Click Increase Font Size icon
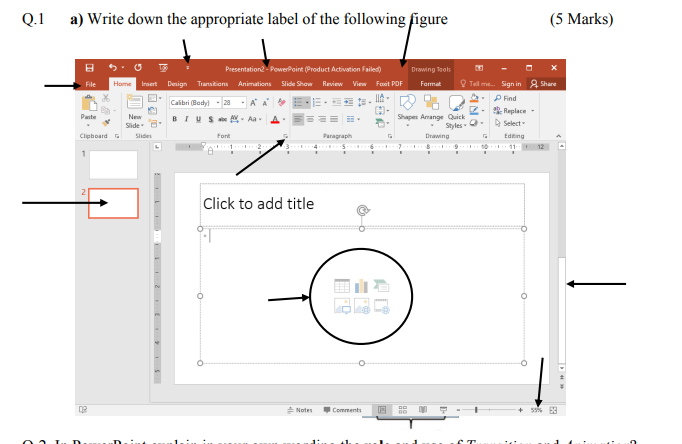This screenshot has height=444, width=682. point(254,103)
